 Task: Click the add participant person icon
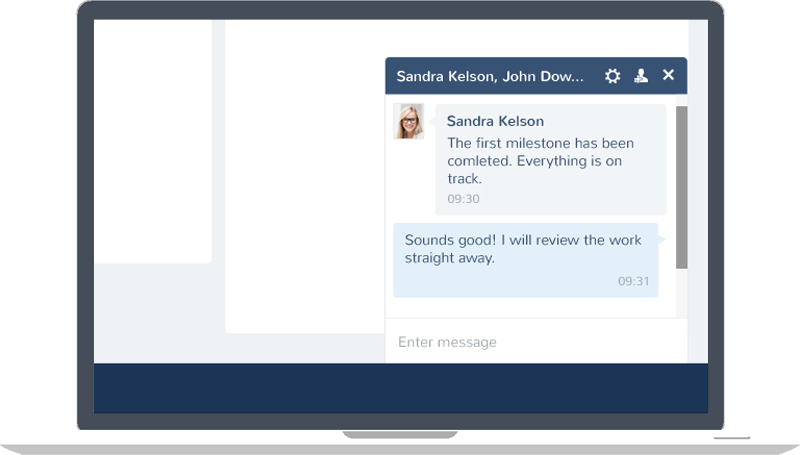[x=641, y=76]
